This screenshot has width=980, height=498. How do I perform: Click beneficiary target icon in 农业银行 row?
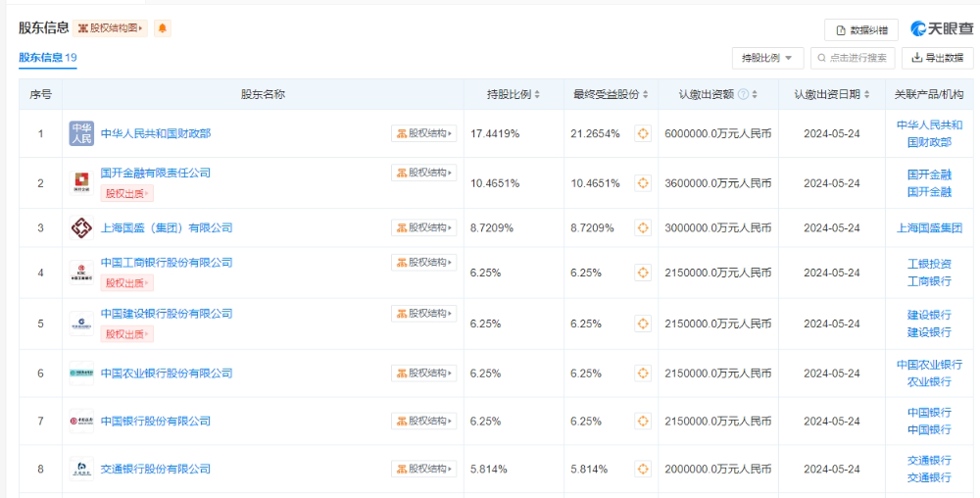click(643, 373)
